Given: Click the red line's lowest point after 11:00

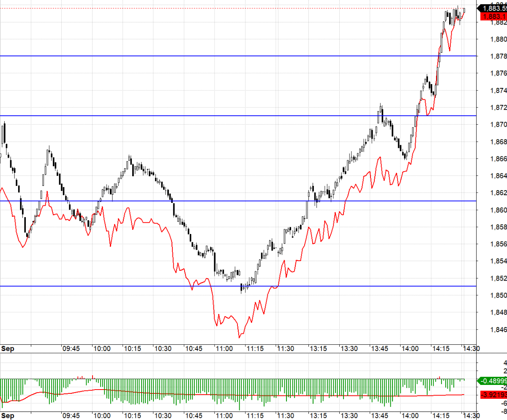Looking at the screenshot, I should (239, 337).
